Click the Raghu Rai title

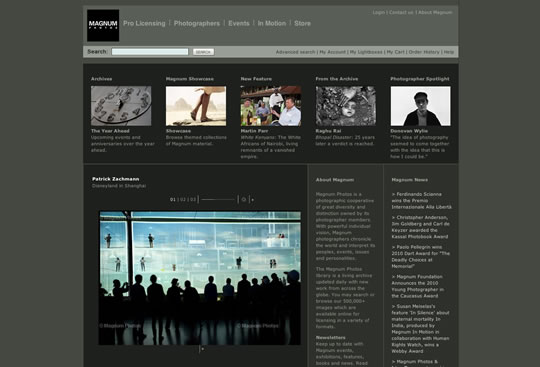coord(328,131)
